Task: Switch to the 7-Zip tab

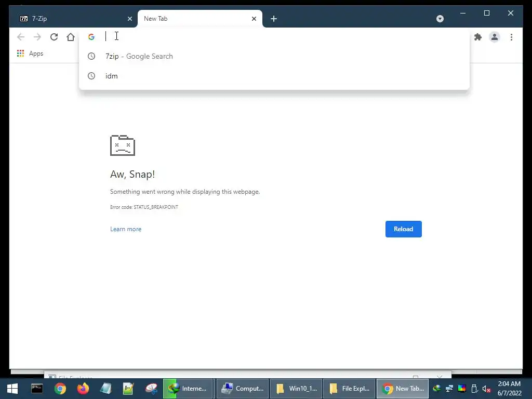Action: (75, 19)
